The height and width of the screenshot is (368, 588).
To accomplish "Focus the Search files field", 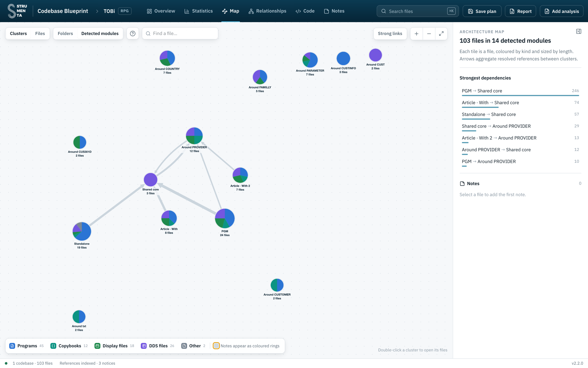I will (417, 11).
